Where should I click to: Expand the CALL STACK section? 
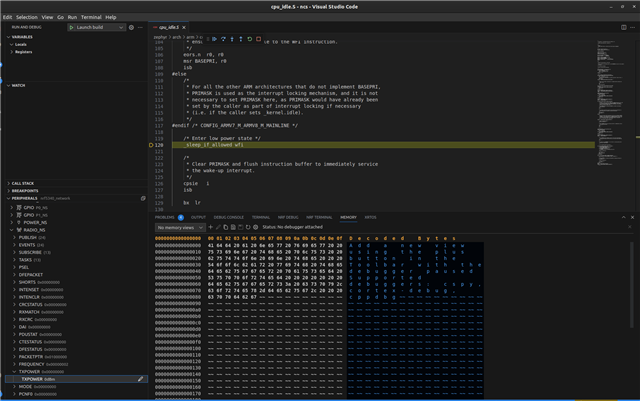click(22, 183)
